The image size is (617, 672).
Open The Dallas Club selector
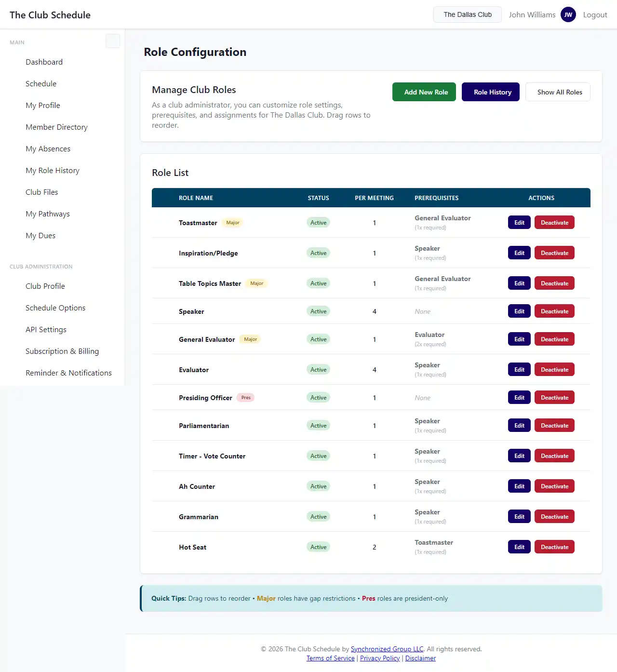point(467,14)
